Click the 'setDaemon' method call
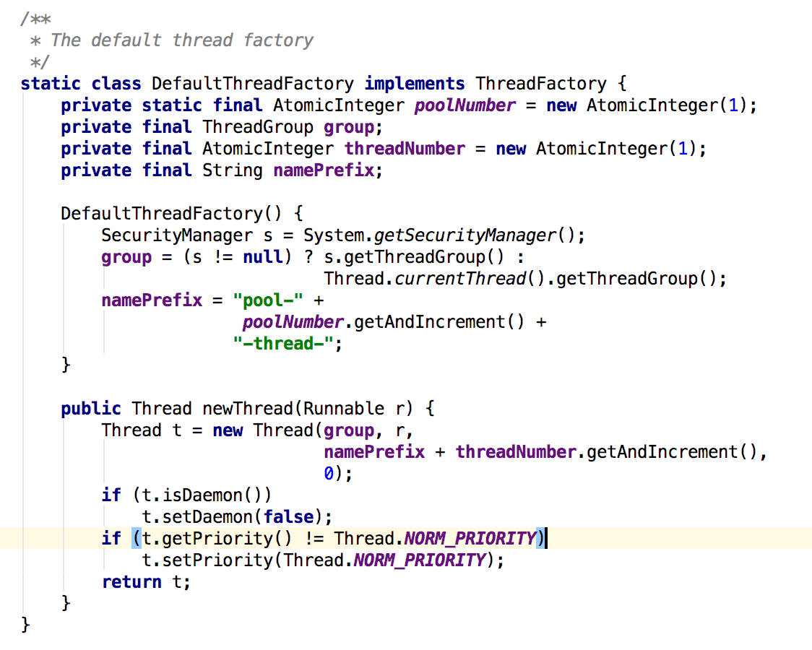 point(207,518)
